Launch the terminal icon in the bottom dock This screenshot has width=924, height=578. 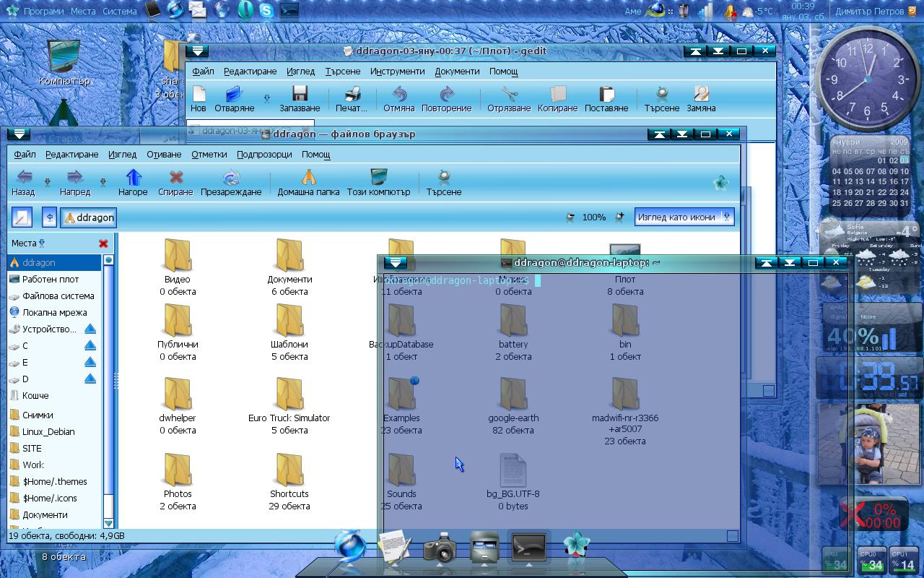(x=529, y=548)
